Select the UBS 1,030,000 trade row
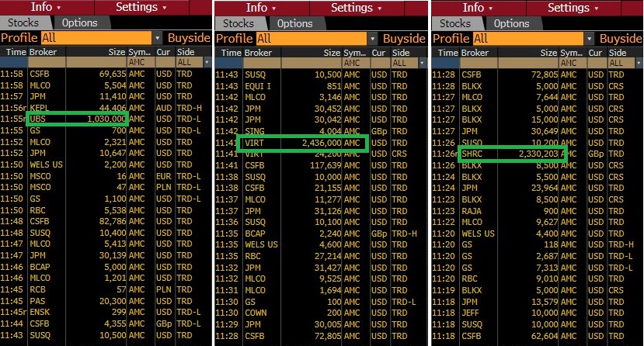The height and width of the screenshot is (346, 644). (106, 119)
